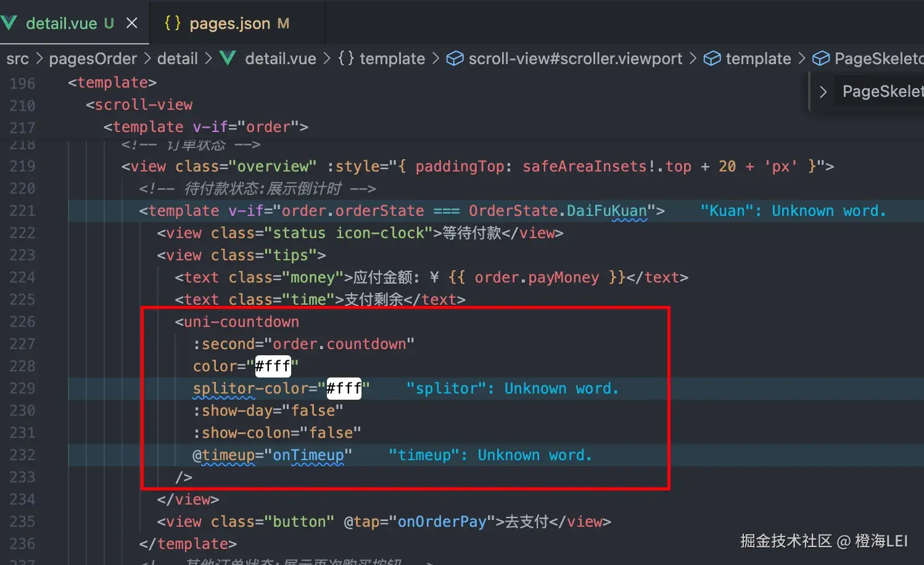Click the "splitor": Unknown word warning

[x=513, y=389]
